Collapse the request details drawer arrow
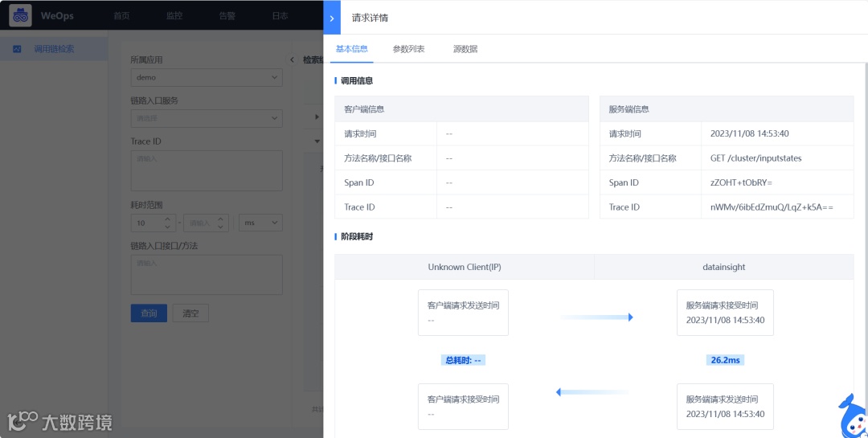The height and width of the screenshot is (438, 868). pos(332,18)
